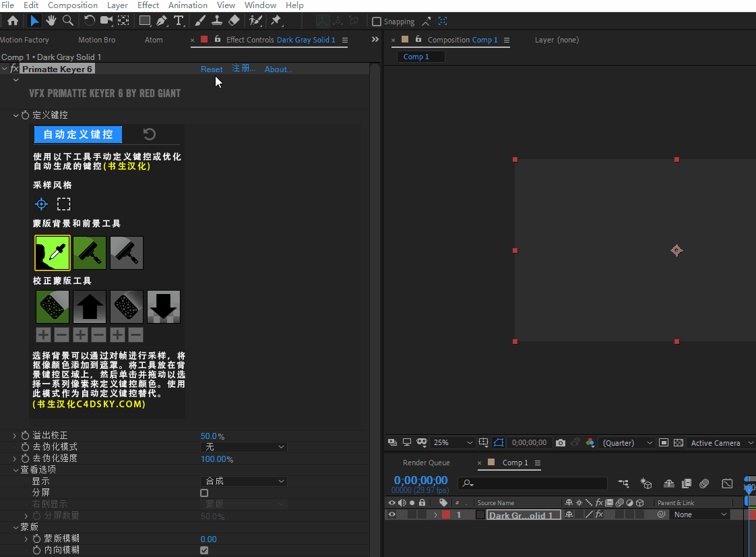Select the Clean Foreground gray brush tool
Screen dimensions: 756x557
[x=126, y=252]
